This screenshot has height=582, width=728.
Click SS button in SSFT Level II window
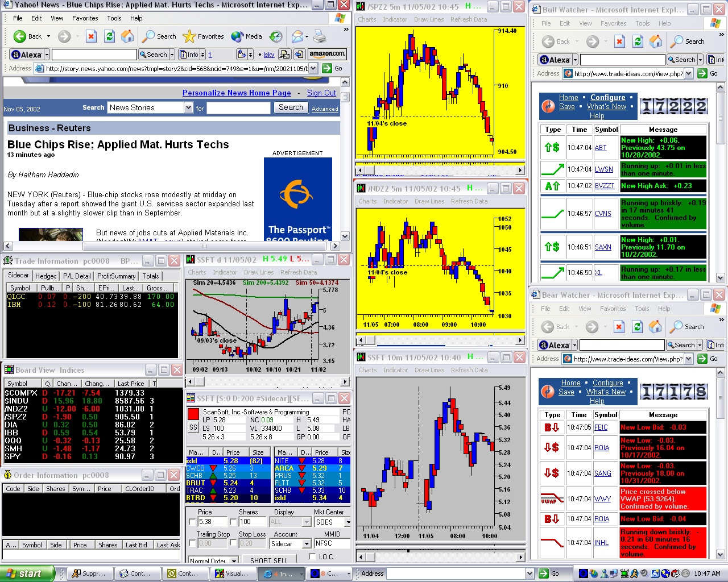click(193, 427)
